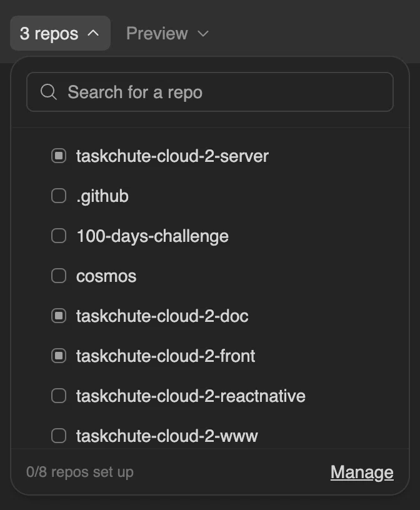Check taskchute-cloud-2-reactnative checkbox
Viewport: 420px width, 510px height.
pos(59,396)
